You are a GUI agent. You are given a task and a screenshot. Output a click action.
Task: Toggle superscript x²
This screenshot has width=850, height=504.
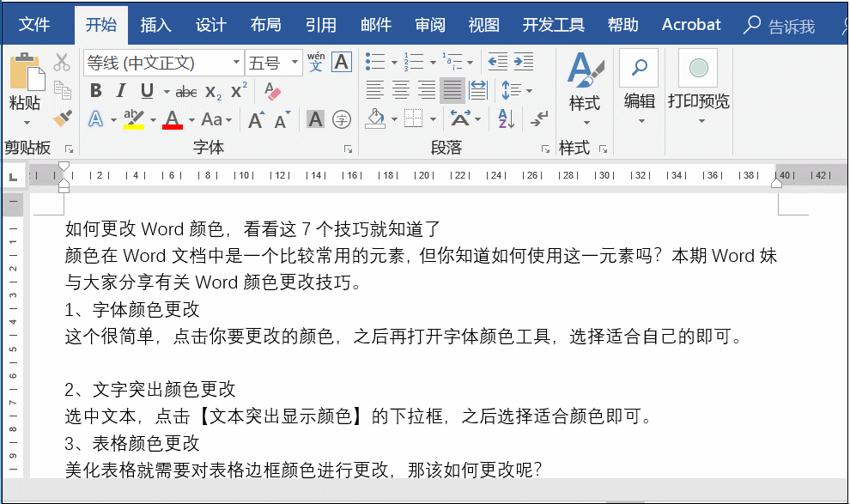[239, 90]
